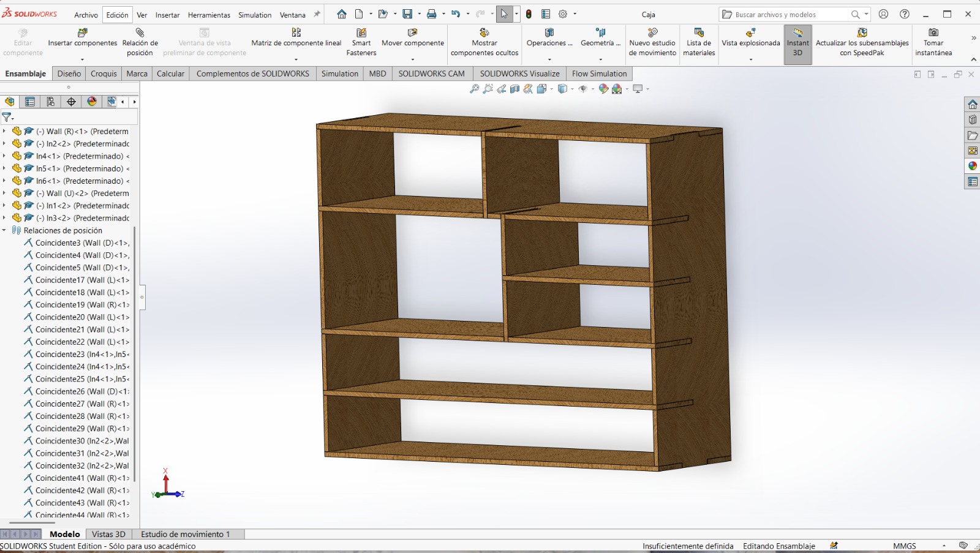Open the Mover componente dropdown arrow
This screenshot has width=980, height=553.
pos(413,59)
